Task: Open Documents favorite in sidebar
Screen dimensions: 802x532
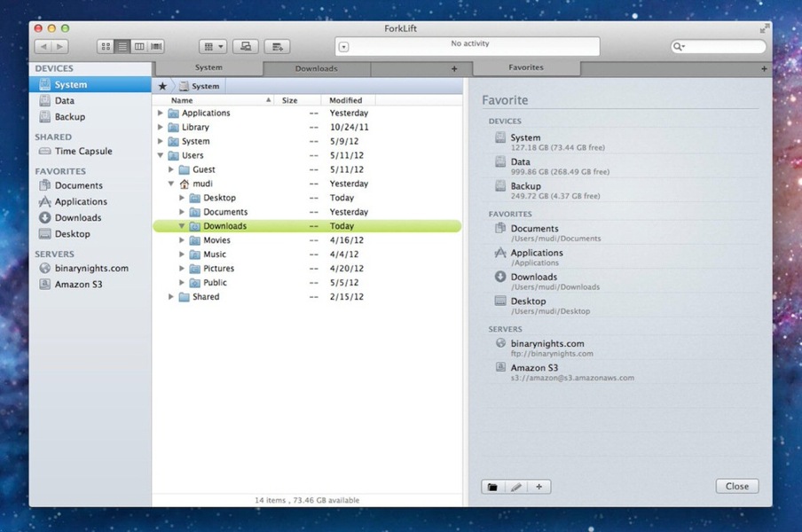Action: (90, 185)
